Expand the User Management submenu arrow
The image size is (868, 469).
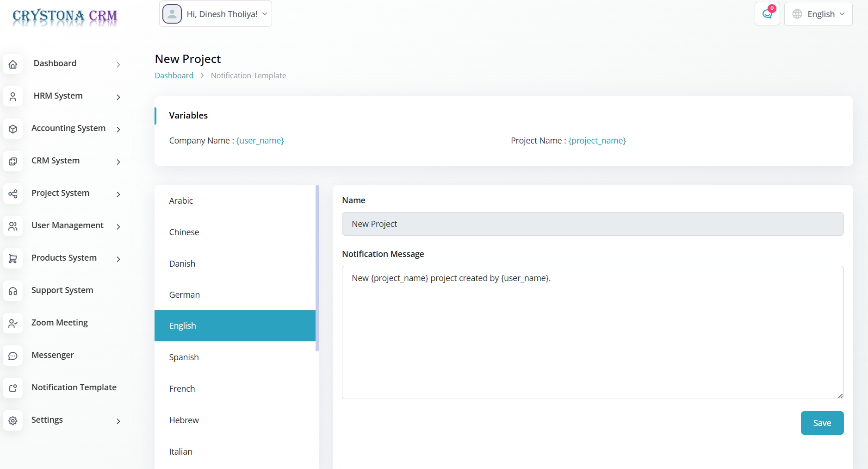(x=118, y=226)
